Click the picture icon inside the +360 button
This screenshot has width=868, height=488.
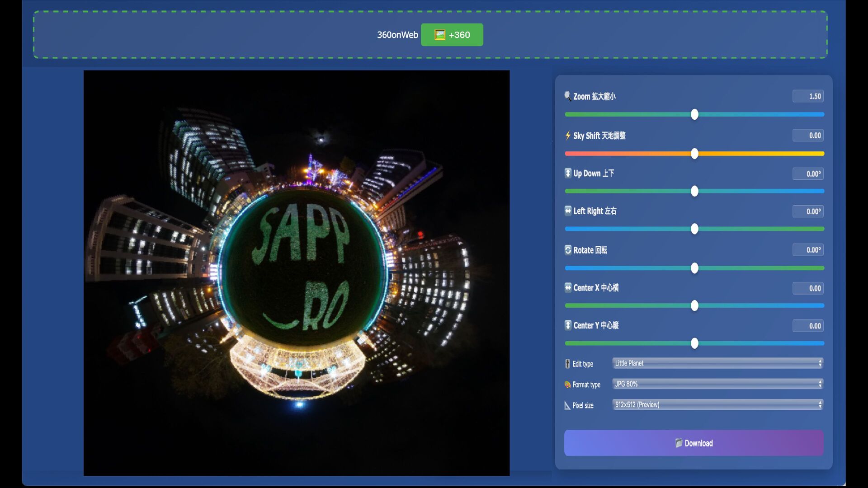coord(440,35)
